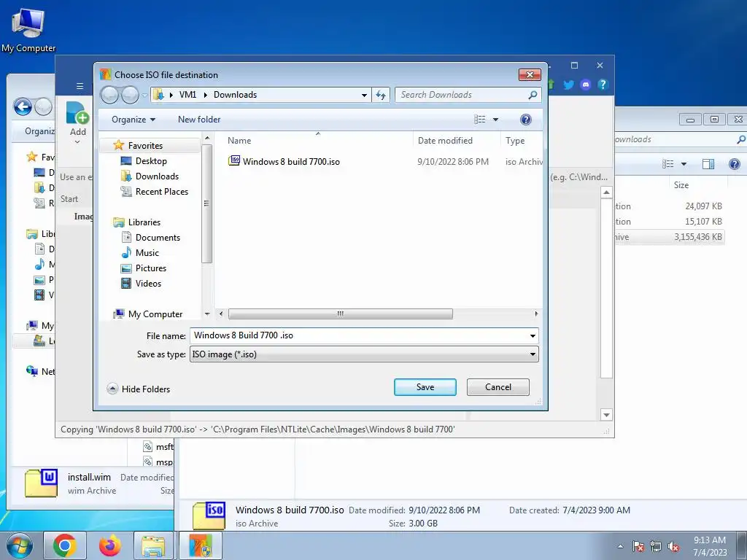Select the 3,155,436 KB file row
The height and width of the screenshot is (560, 747).
point(670,237)
